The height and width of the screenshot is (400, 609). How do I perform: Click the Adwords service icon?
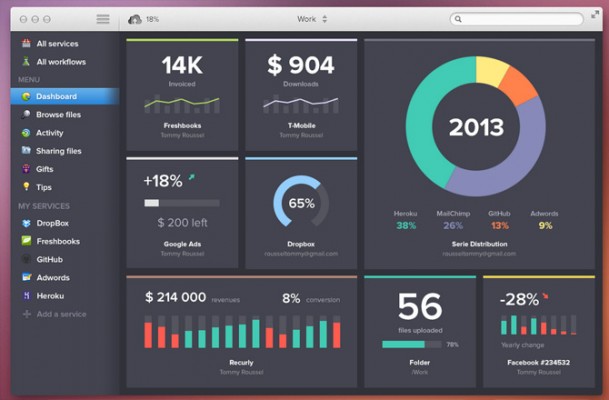tap(26, 277)
